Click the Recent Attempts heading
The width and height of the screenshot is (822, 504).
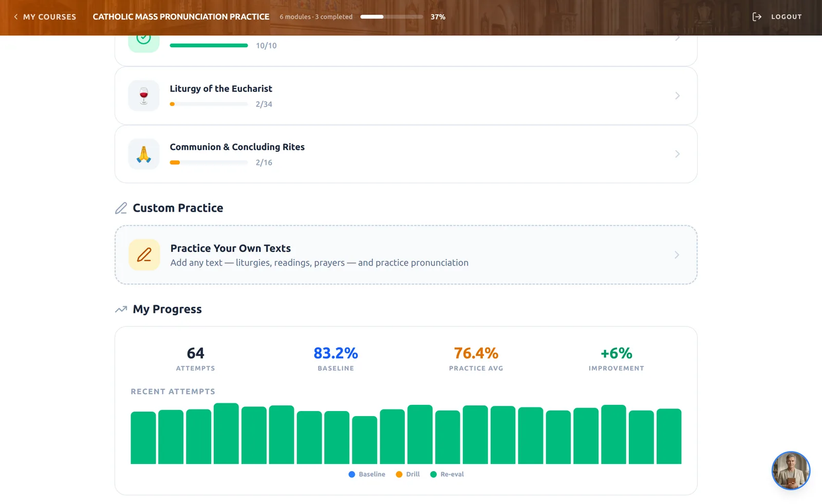point(173,391)
